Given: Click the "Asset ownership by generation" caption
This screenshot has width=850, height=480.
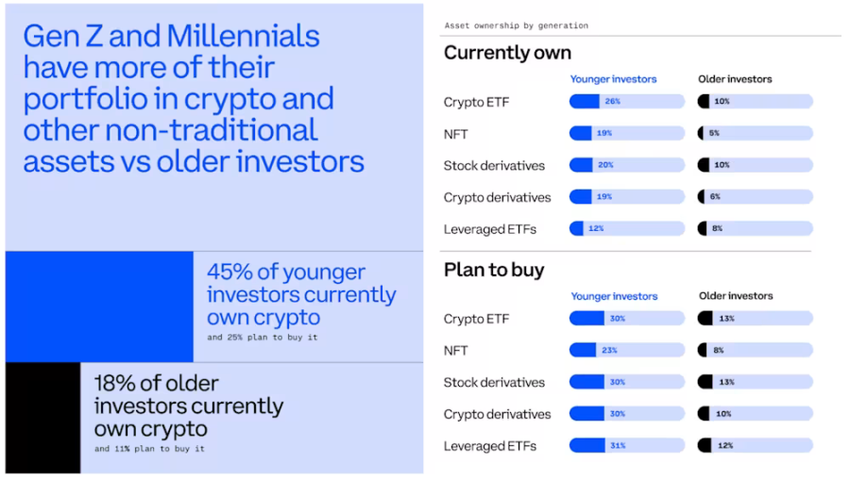Looking at the screenshot, I should tap(516, 25).
